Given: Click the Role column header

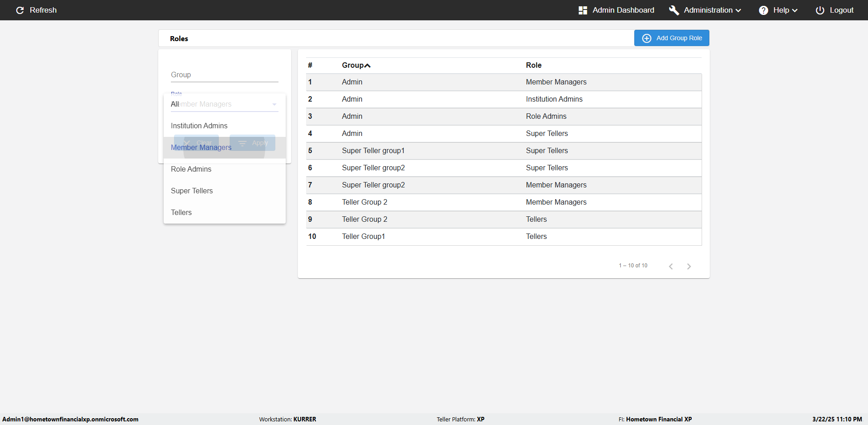Looking at the screenshot, I should pyautogui.click(x=533, y=65).
